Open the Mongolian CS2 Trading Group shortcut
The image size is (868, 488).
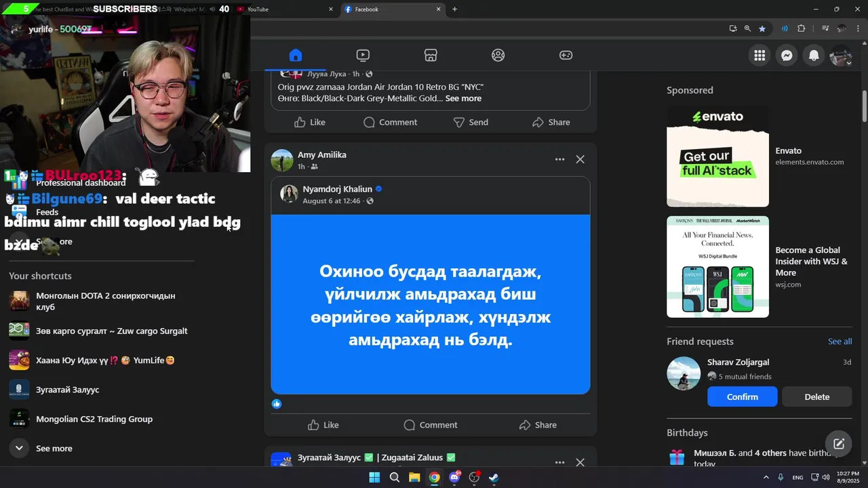tap(102, 419)
